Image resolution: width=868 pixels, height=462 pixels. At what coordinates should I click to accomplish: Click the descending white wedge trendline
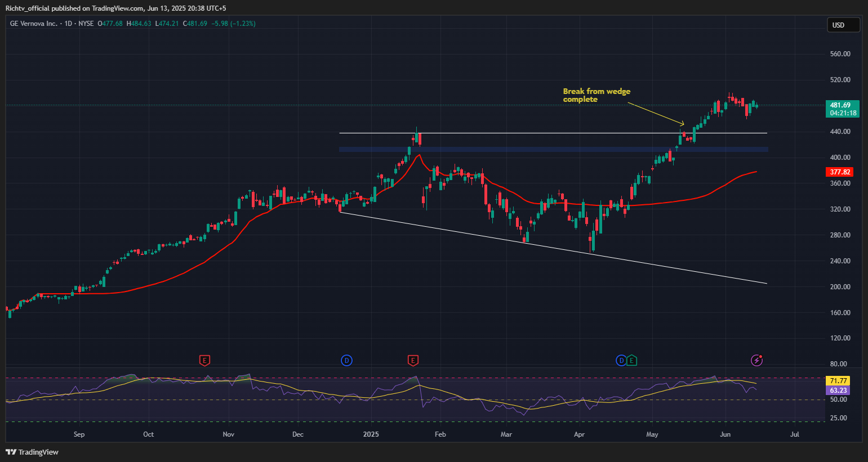point(553,248)
